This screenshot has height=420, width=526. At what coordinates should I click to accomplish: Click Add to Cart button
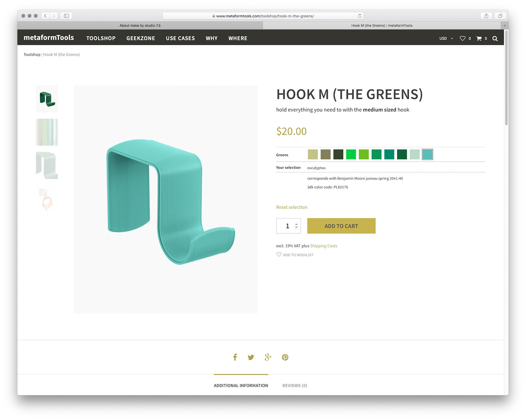[x=341, y=226]
